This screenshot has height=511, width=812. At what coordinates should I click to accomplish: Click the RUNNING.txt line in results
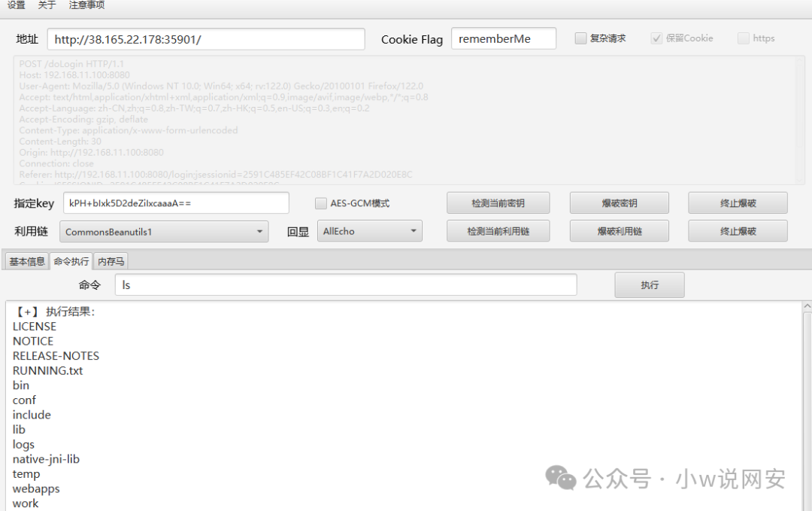pos(47,370)
